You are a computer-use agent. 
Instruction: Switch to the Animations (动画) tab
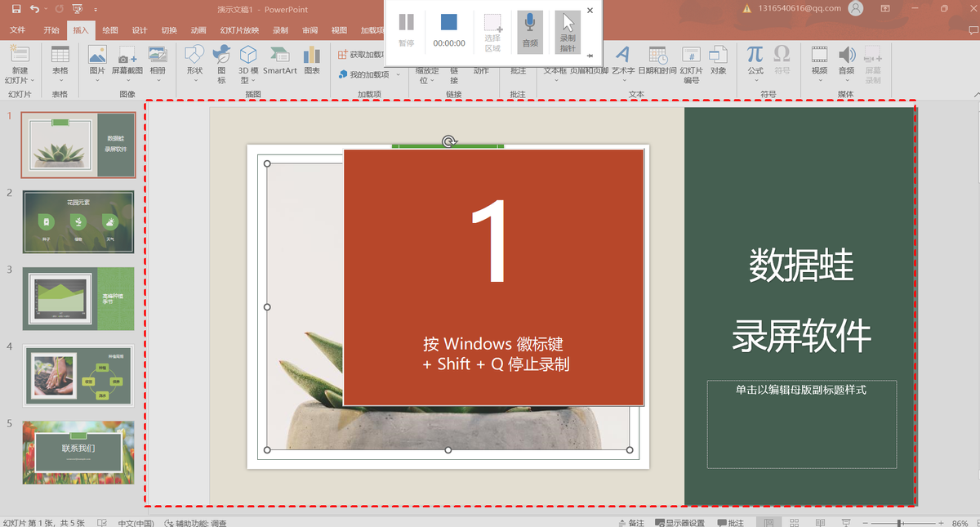click(198, 30)
